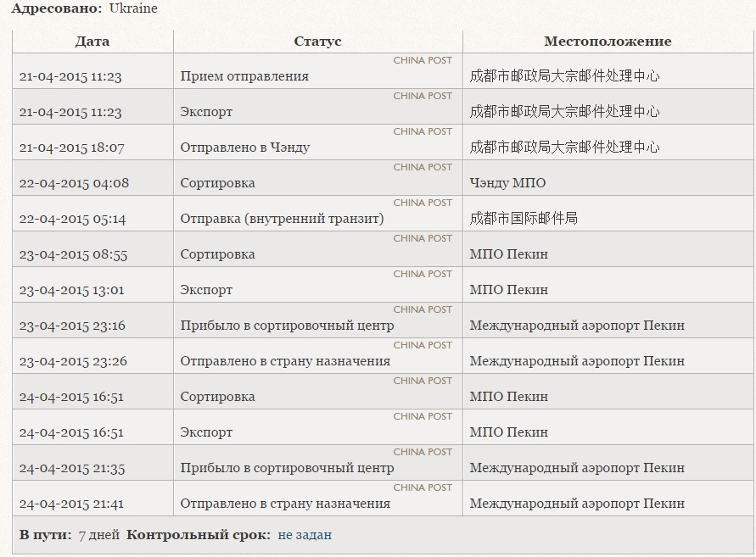This screenshot has width=756, height=557.
Task: Click the "Чэнду МПО" location cell
Action: pos(507,183)
